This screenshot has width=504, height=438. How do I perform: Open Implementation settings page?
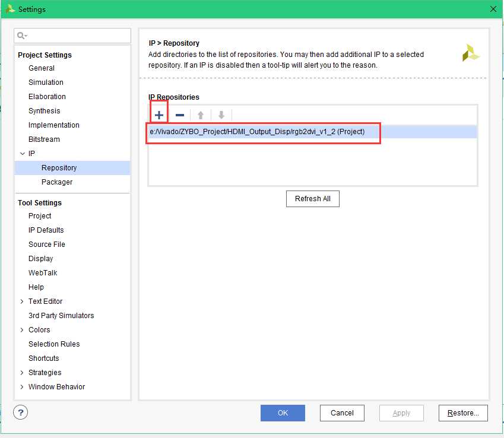53,125
